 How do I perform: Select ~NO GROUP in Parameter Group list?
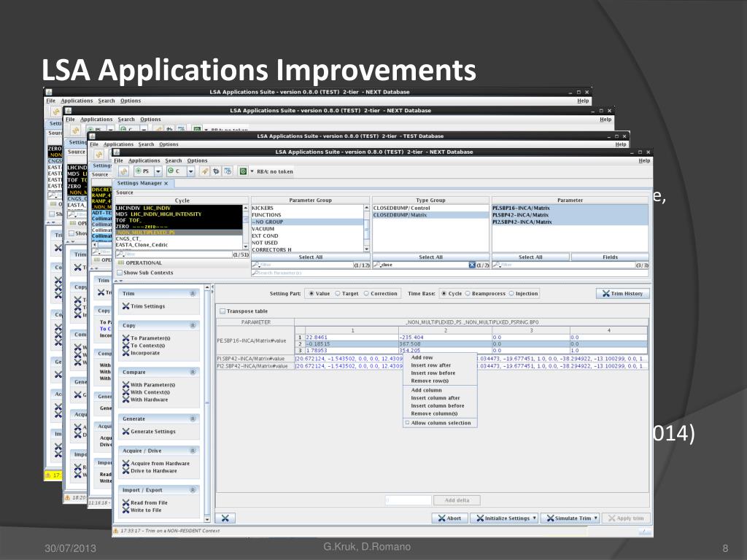307,222
